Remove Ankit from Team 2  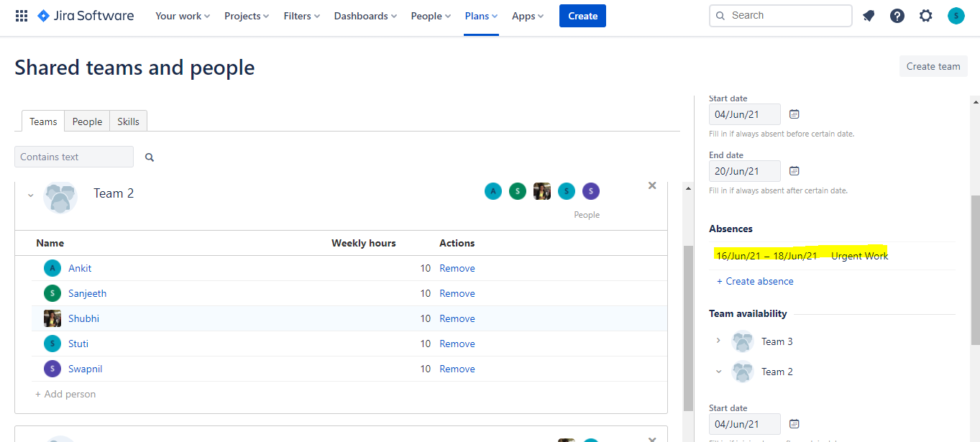pyautogui.click(x=457, y=268)
